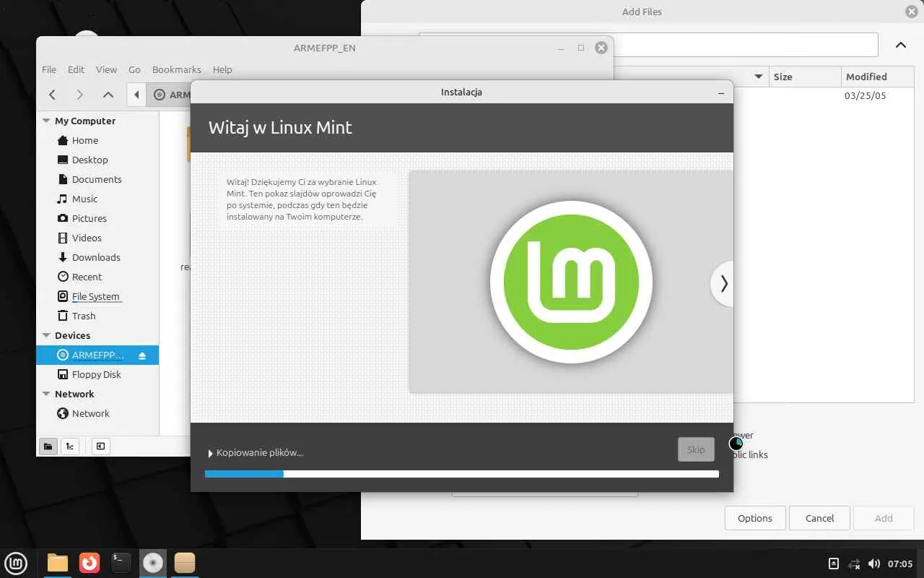Select the ARMEFPP device in the sidebar
924x578 pixels.
[97, 355]
